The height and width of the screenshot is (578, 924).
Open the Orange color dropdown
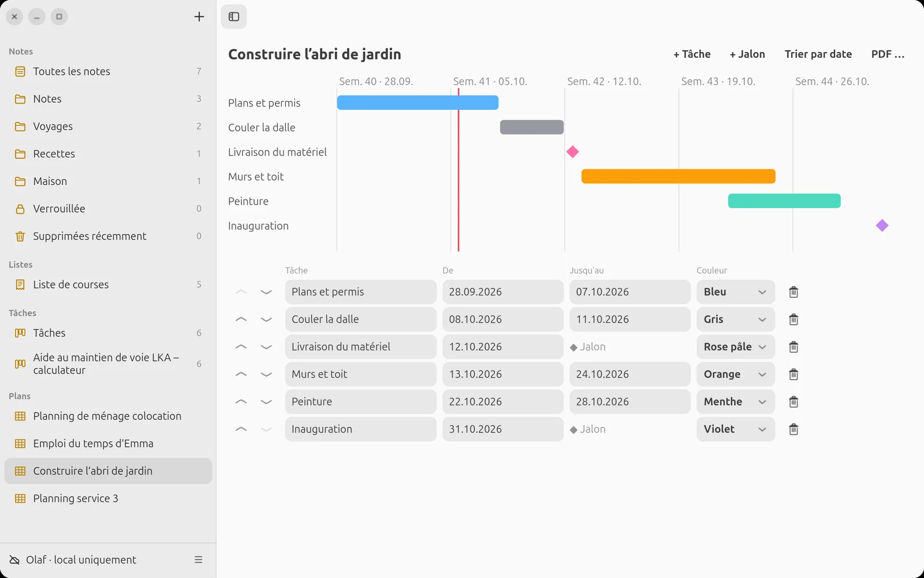pos(736,375)
